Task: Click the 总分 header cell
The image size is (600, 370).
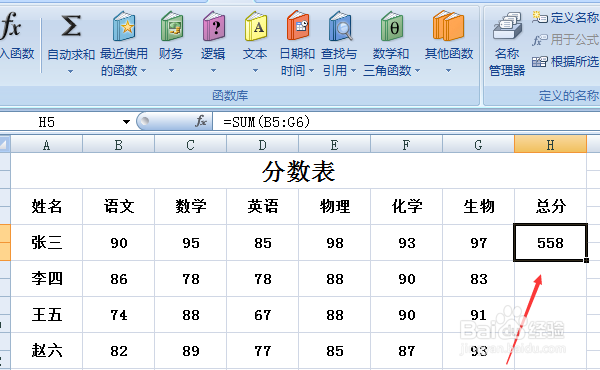Action: (550, 206)
